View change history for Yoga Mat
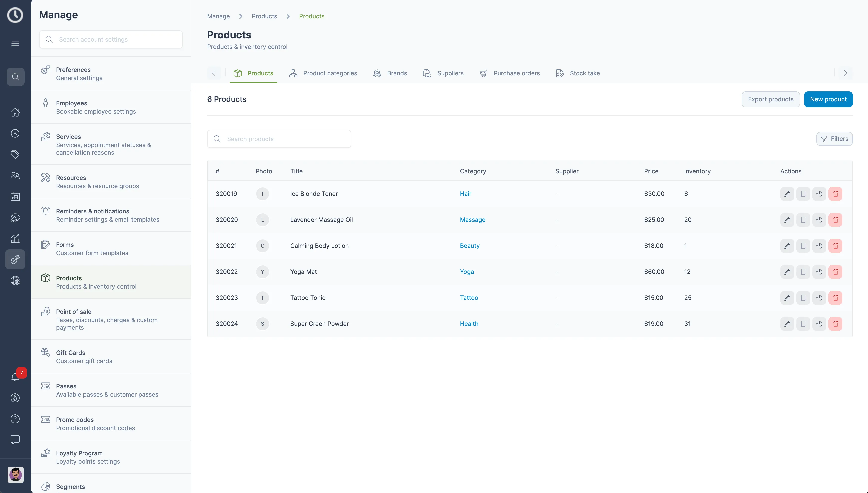 tap(819, 272)
